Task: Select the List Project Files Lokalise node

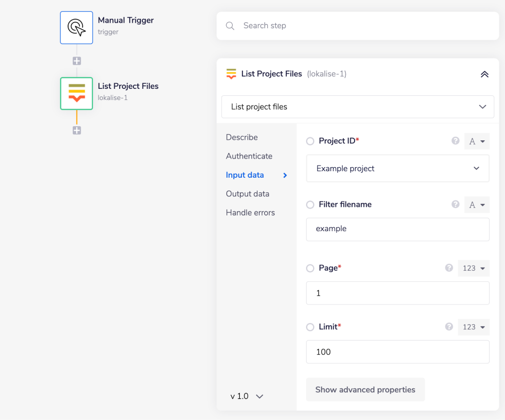Action: tap(76, 93)
